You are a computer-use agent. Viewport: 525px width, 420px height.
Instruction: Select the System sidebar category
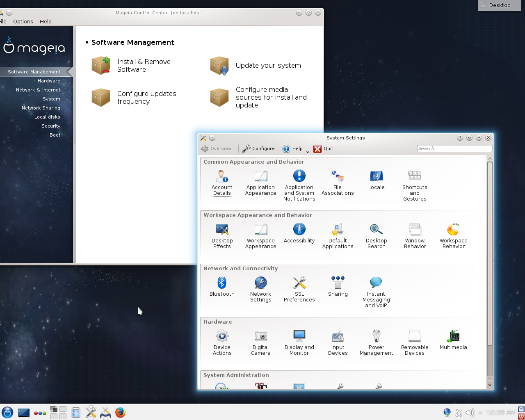pyautogui.click(x=51, y=99)
